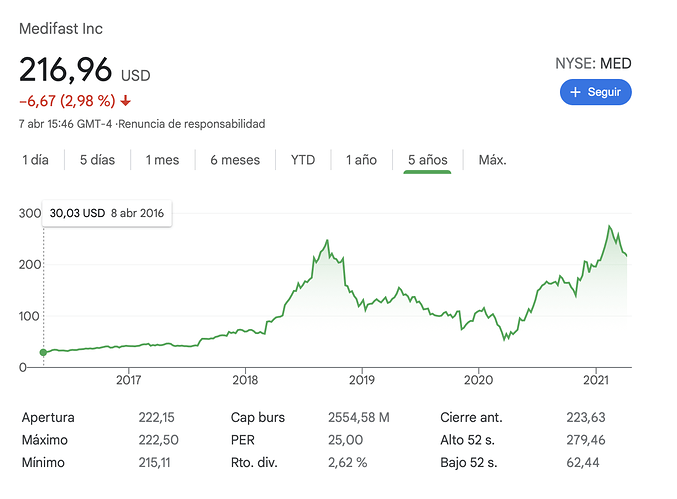Click the Cap burs value 2554,58 M
This screenshot has width=677, height=499.
tap(359, 417)
